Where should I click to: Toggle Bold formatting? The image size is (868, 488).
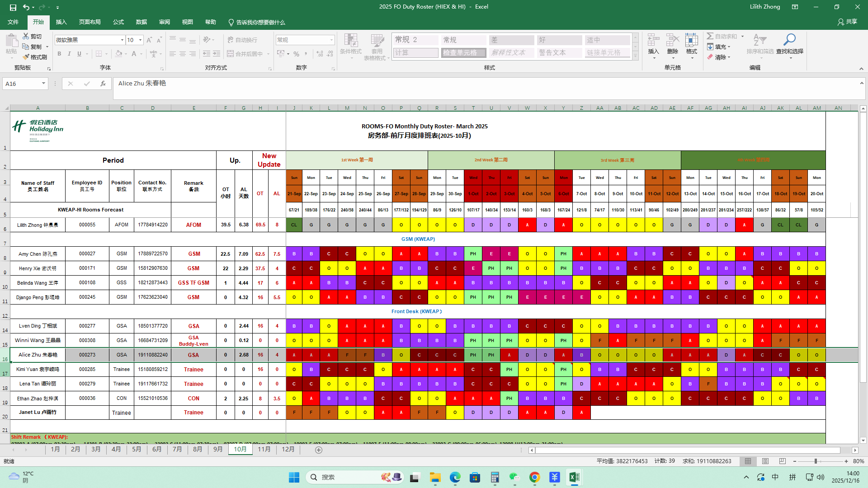pos(59,54)
